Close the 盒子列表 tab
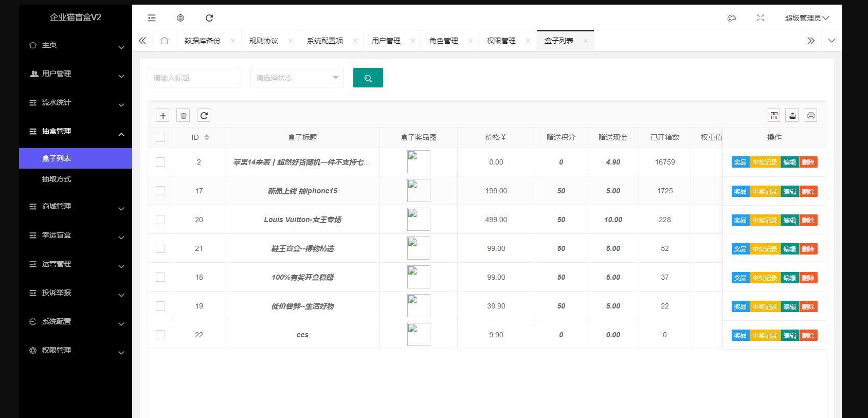This screenshot has width=868, height=418. click(x=586, y=41)
